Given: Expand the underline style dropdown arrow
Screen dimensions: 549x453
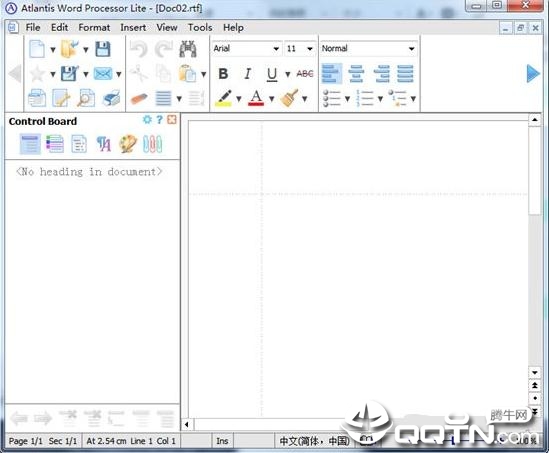Looking at the screenshot, I should (x=287, y=74).
